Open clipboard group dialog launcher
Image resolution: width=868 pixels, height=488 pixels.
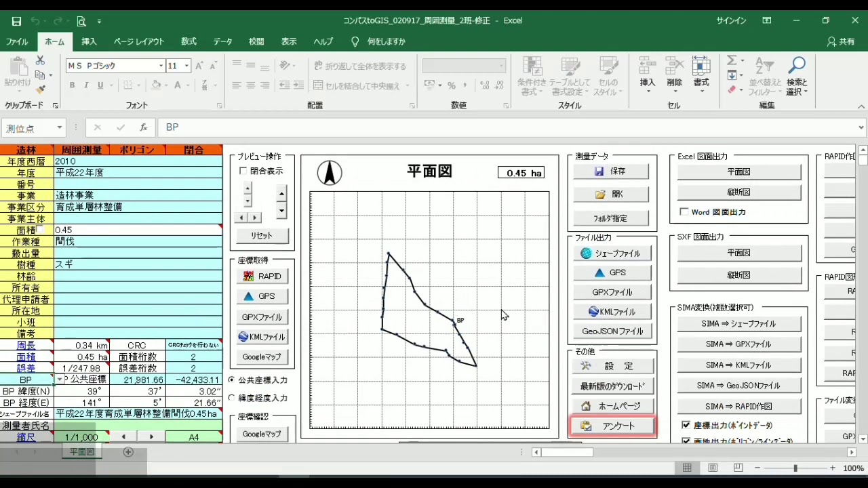(56, 106)
